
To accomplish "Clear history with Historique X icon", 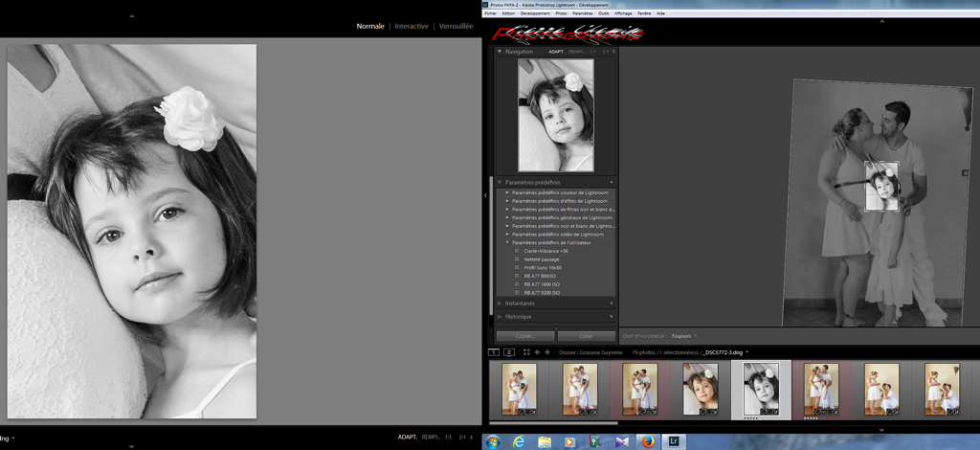I will click(612, 317).
